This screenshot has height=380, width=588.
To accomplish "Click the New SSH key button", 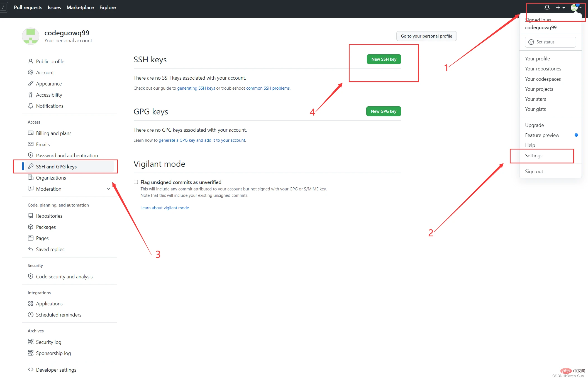I will coord(384,59).
